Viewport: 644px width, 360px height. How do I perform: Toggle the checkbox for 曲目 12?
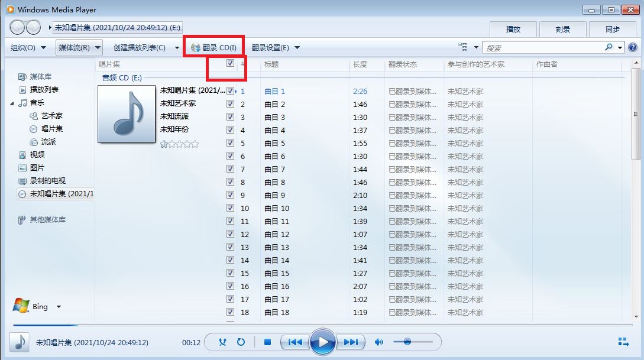click(230, 234)
